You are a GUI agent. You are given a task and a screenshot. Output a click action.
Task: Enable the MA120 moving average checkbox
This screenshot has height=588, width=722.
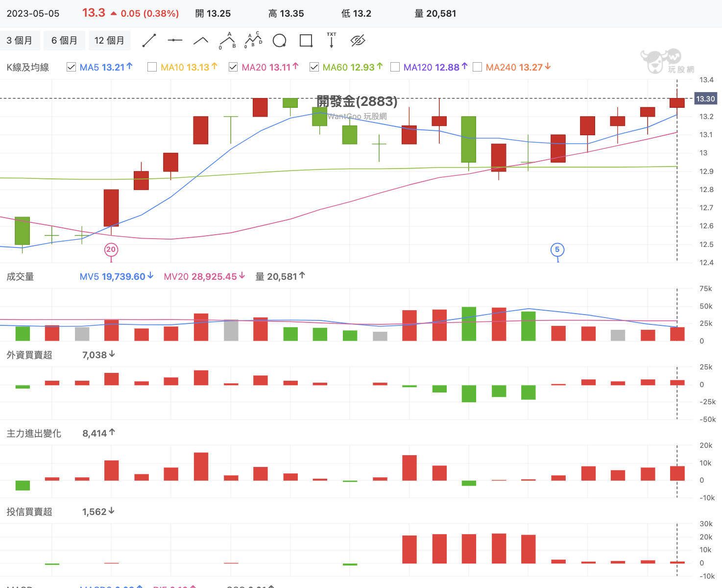coord(395,67)
